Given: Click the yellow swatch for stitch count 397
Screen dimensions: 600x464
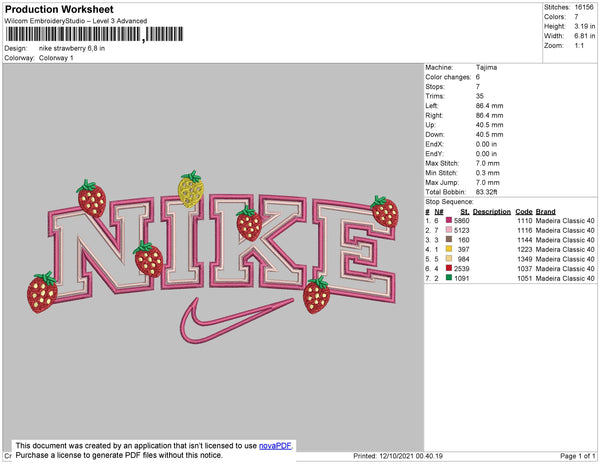Looking at the screenshot, I should click(449, 249).
